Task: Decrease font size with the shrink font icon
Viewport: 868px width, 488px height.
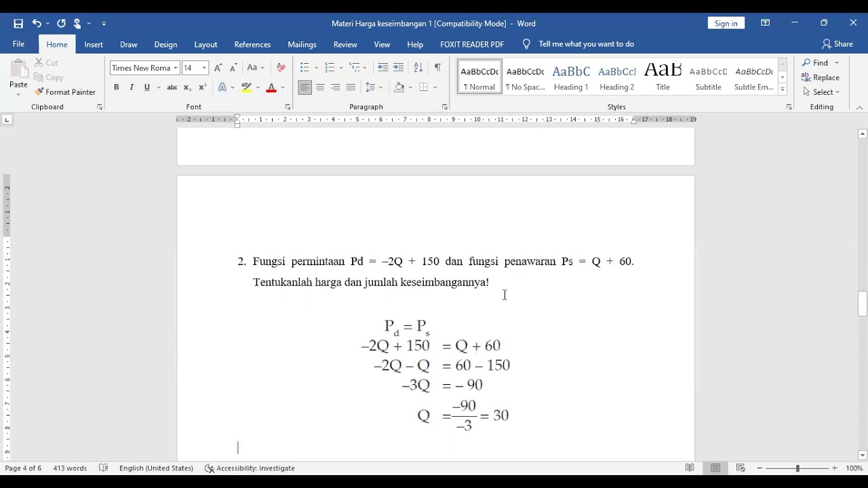Action: click(x=233, y=68)
